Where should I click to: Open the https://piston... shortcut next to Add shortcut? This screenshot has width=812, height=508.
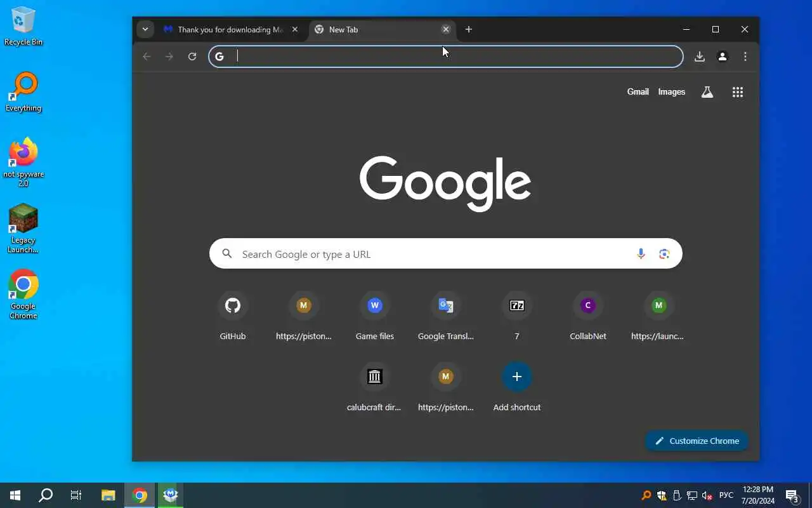point(446,387)
